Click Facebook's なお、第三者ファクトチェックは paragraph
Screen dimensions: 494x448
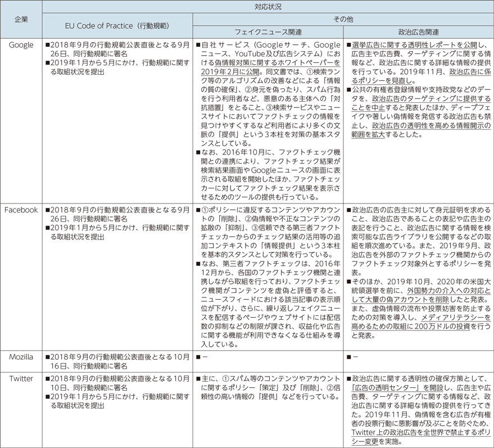(x=268, y=304)
